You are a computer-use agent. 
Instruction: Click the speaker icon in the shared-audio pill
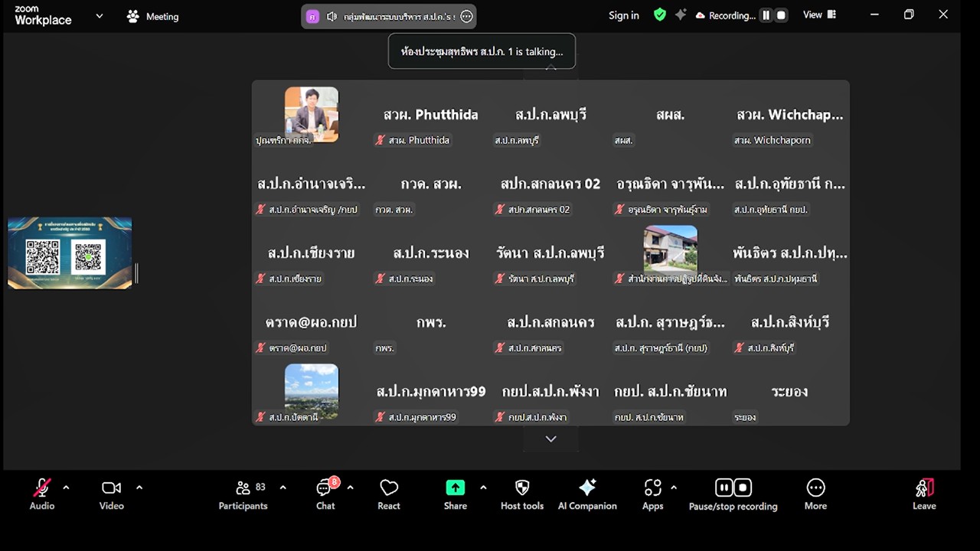[x=332, y=16]
